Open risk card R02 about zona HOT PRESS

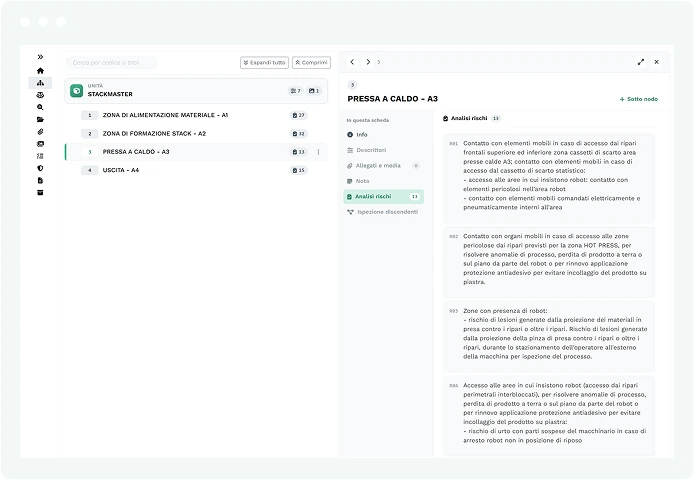[549, 262]
